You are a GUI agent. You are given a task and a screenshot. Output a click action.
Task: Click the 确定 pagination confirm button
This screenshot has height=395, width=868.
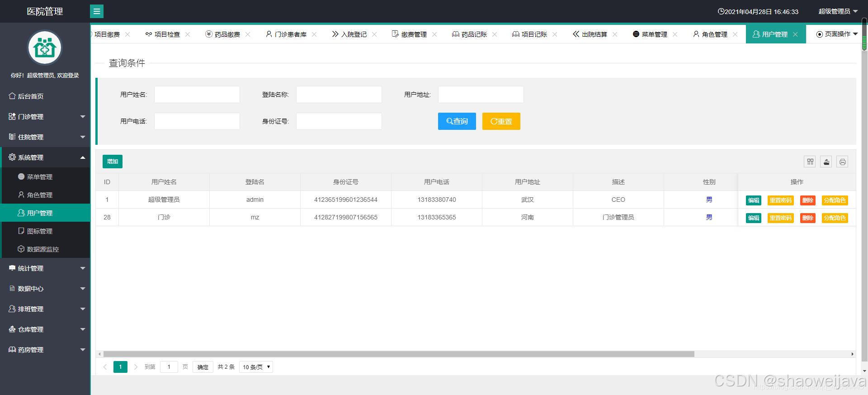coord(203,367)
